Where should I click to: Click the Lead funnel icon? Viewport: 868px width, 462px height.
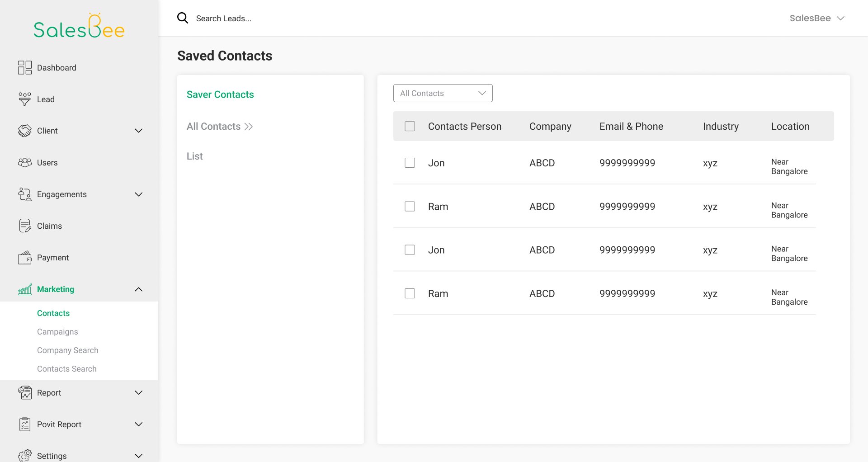25,99
